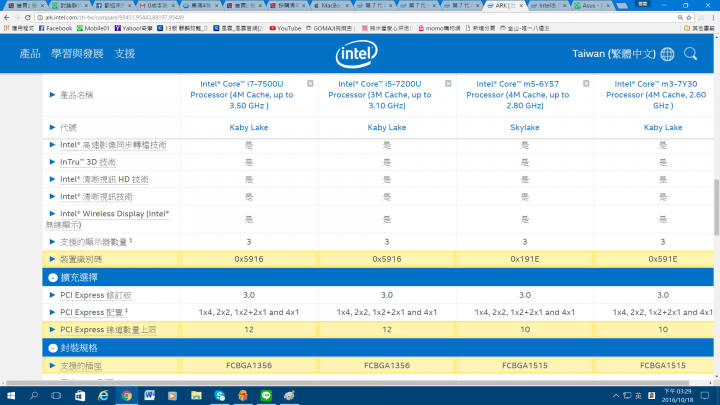Launch Windows Store from taskbar

point(80,395)
